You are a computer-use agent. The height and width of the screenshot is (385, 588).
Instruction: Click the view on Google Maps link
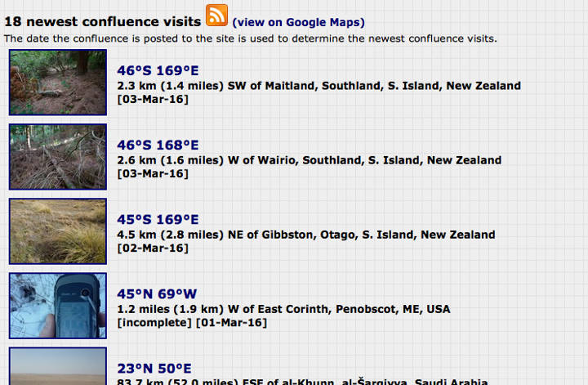[x=299, y=23]
